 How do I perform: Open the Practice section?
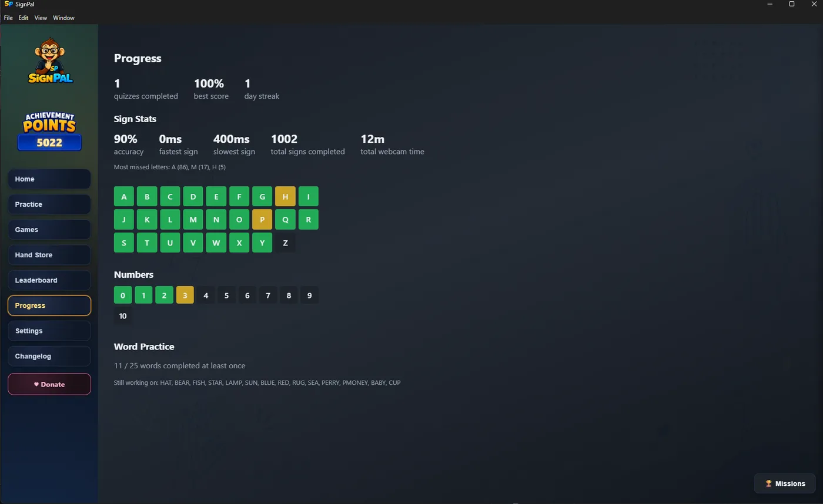49,204
